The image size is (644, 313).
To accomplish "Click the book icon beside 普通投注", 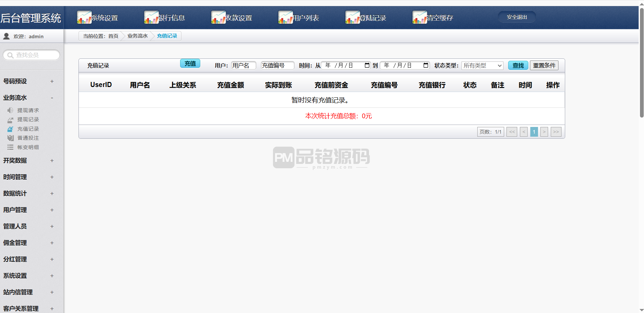I will point(10,138).
